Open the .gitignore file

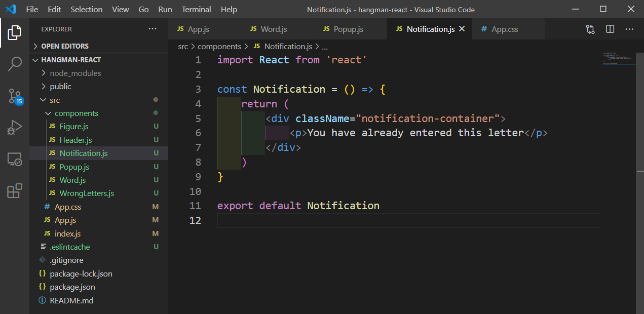[x=99, y=260]
